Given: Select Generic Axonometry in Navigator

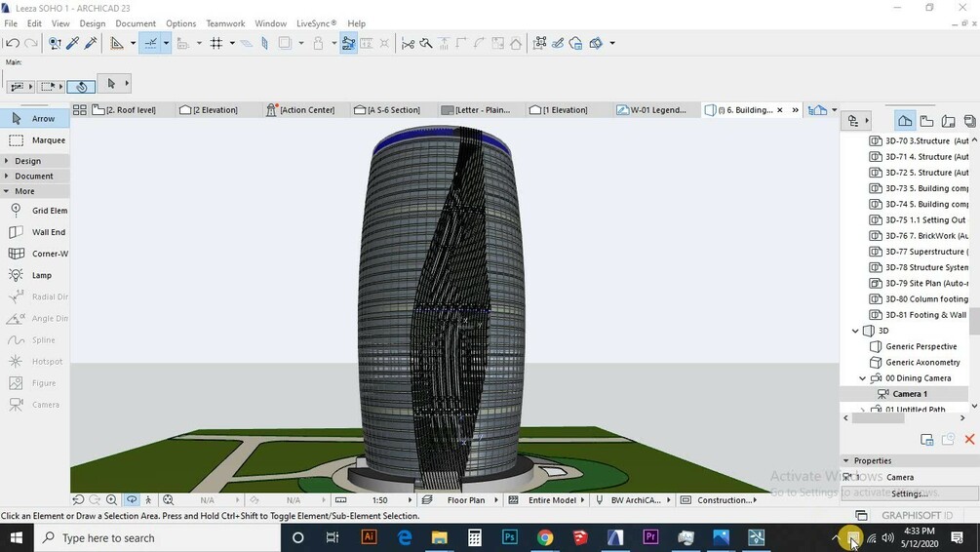Looking at the screenshot, I should click(922, 362).
